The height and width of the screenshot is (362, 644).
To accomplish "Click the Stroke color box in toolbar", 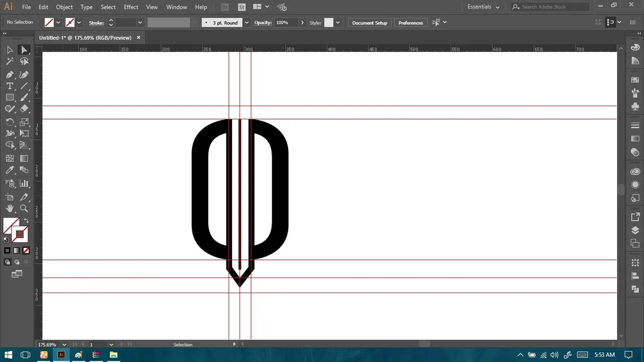I will point(20,234).
